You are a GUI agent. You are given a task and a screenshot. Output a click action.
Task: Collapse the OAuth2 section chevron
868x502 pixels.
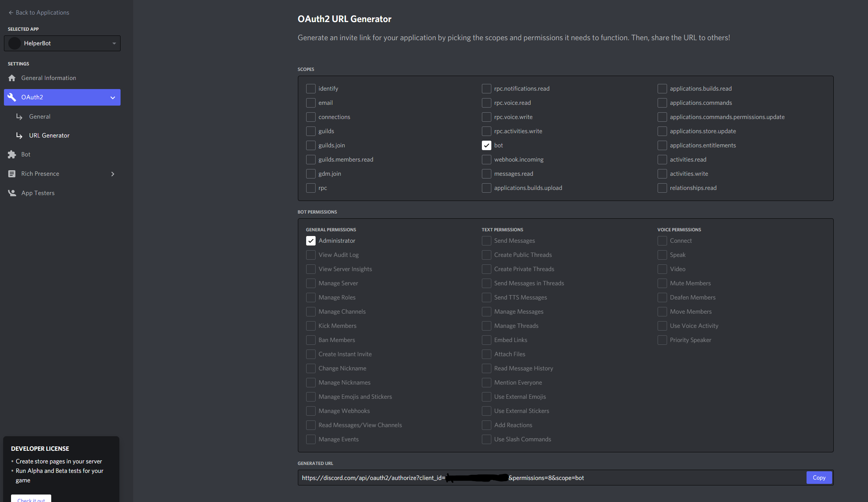[113, 97]
